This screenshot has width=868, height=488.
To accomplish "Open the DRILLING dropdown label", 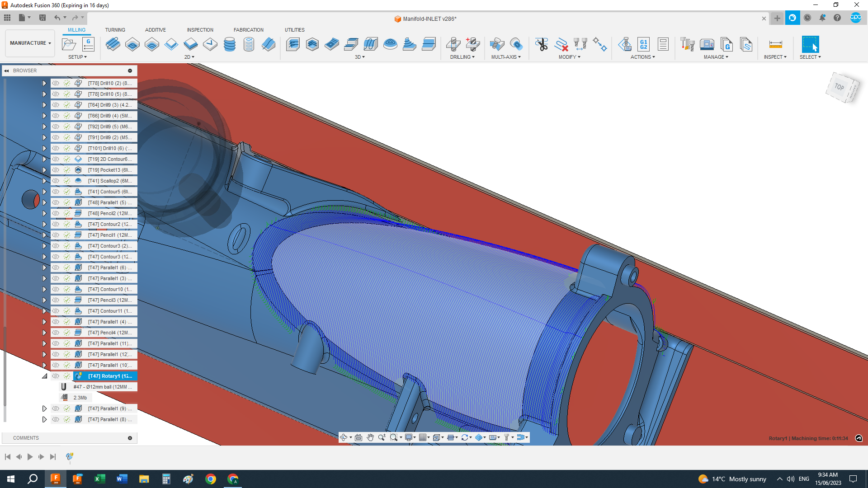I will pos(462,57).
